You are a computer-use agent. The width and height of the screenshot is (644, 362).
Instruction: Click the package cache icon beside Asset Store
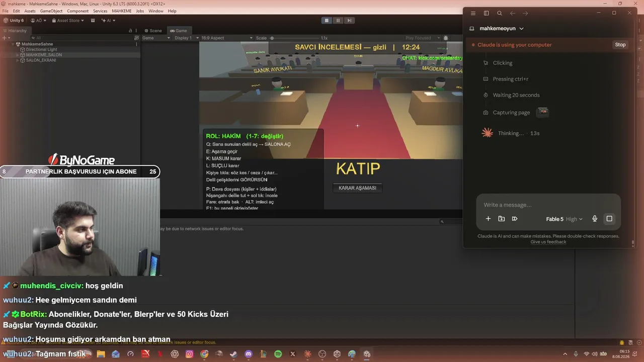coord(94,21)
